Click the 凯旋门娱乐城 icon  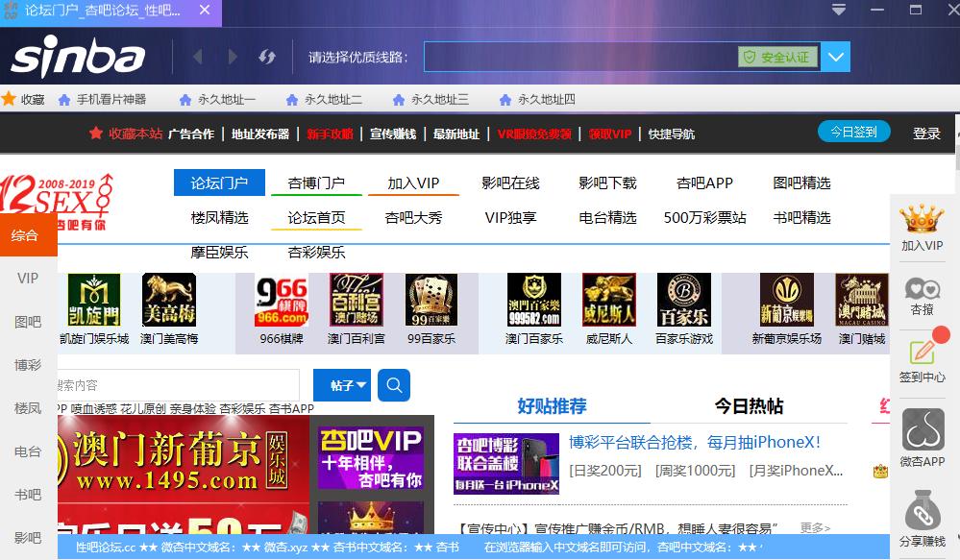94,300
